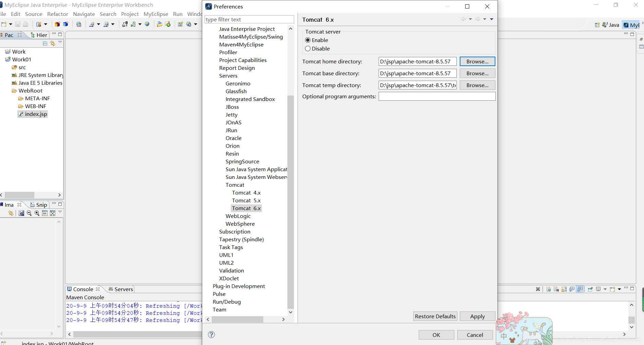Click the new EJB bean icon in toolbar

tap(39, 24)
